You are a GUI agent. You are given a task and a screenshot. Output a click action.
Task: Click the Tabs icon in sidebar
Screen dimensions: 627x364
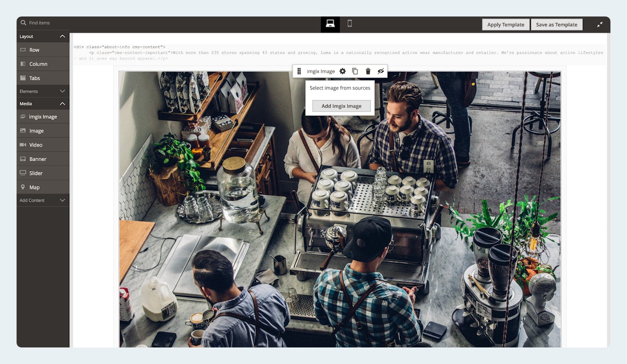tap(23, 78)
